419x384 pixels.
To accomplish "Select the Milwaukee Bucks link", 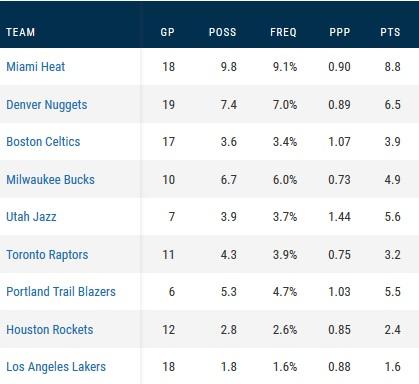I will pos(50,180).
